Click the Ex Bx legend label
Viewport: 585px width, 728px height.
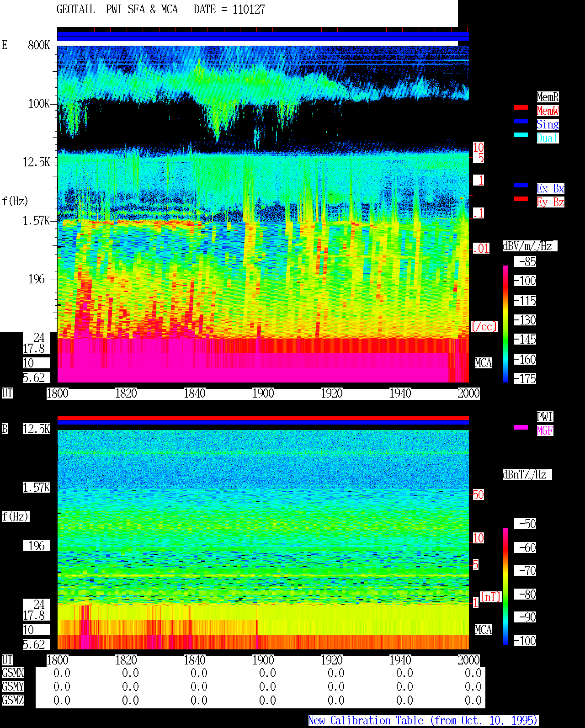[550, 188]
